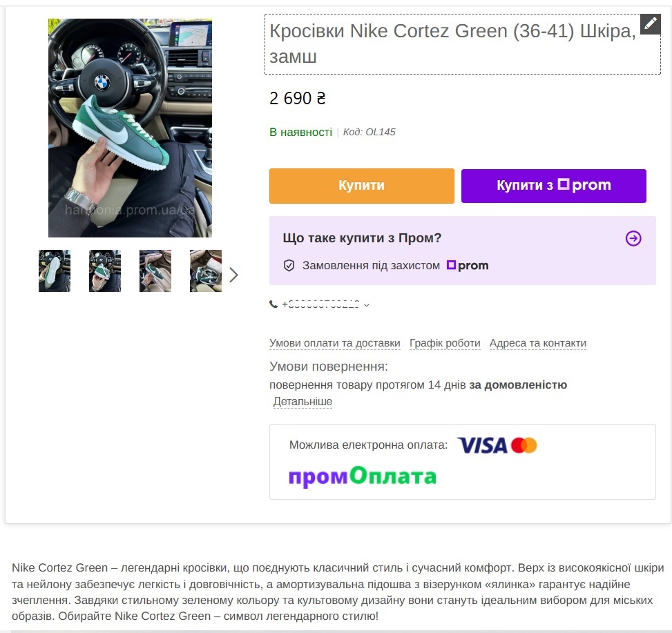Screen dimensions: 672x633
Task: Select the fourth product thumbnail
Action: (x=206, y=271)
